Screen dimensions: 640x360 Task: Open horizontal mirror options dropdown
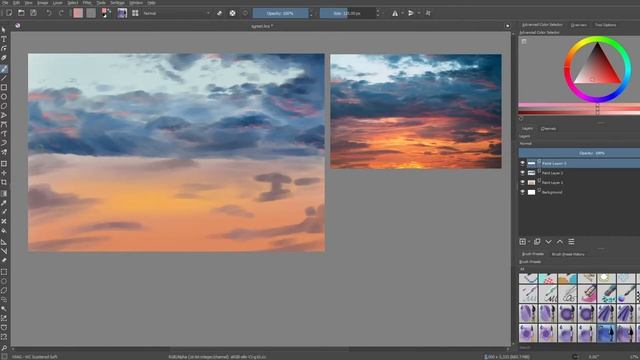pyautogui.click(x=402, y=13)
